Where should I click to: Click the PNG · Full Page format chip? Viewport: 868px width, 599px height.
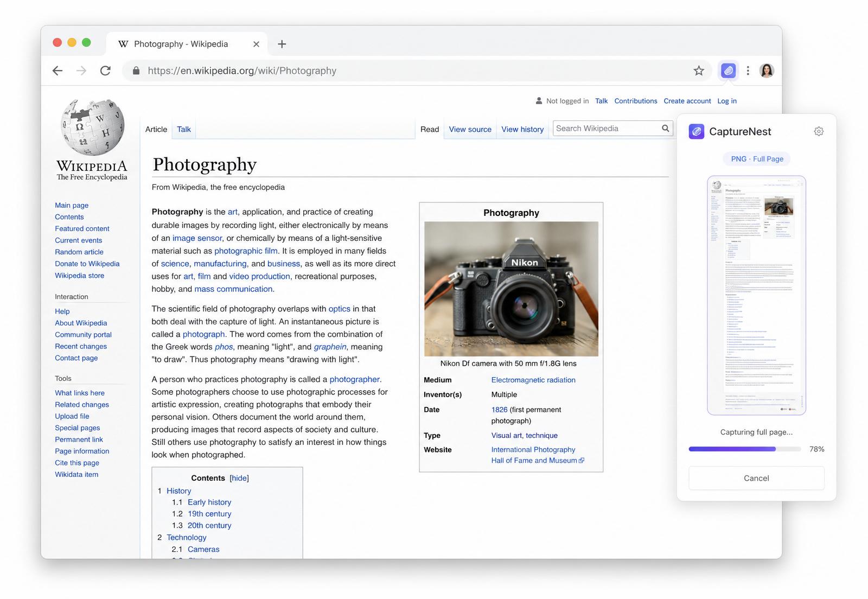[x=757, y=159]
